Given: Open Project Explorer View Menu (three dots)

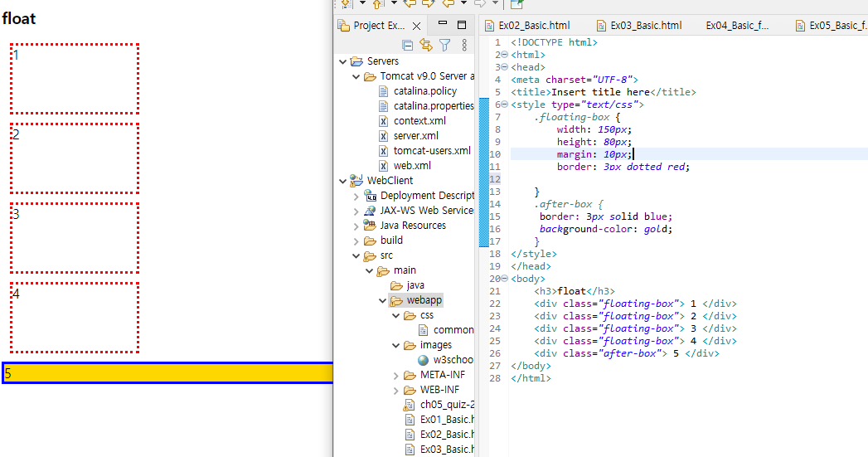Looking at the screenshot, I should pyautogui.click(x=464, y=45).
